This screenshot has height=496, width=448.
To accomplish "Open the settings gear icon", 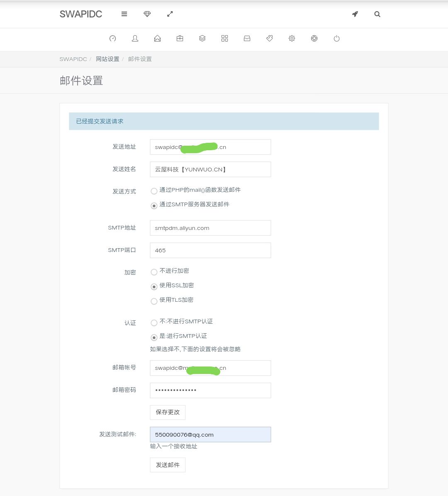I will point(292,38).
